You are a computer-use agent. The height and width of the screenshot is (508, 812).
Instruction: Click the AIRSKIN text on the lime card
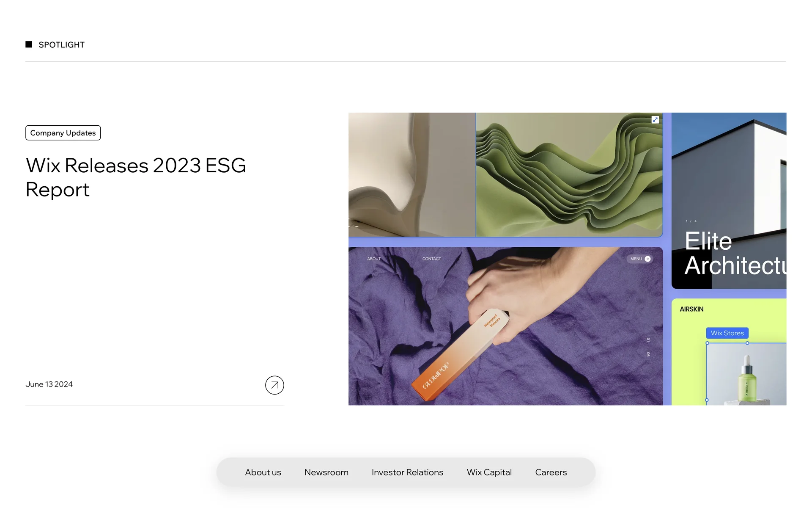[691, 309]
